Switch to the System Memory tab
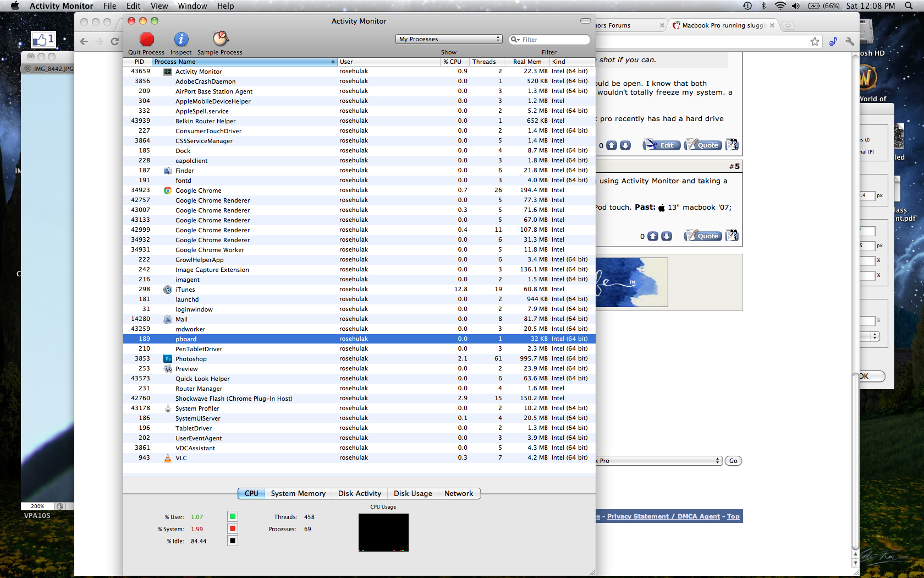Screen dimensions: 924x578 [x=298, y=493]
